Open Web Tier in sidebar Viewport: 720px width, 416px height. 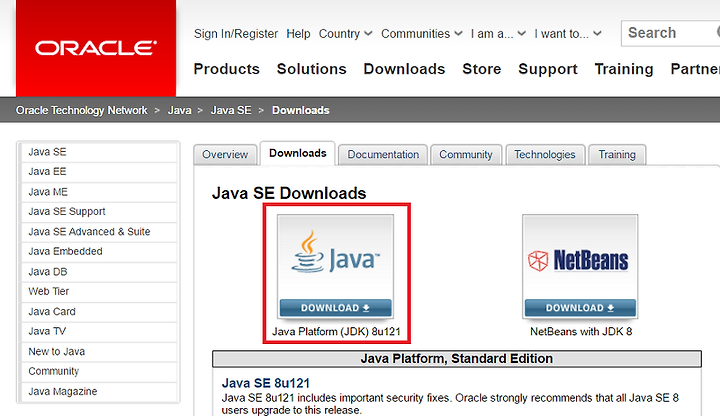(x=99, y=292)
